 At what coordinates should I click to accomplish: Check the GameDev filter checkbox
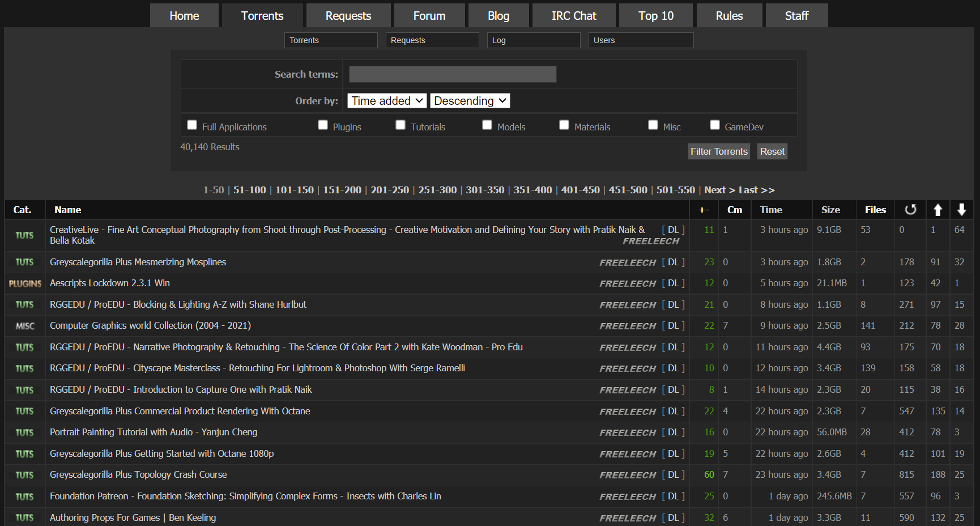point(715,125)
